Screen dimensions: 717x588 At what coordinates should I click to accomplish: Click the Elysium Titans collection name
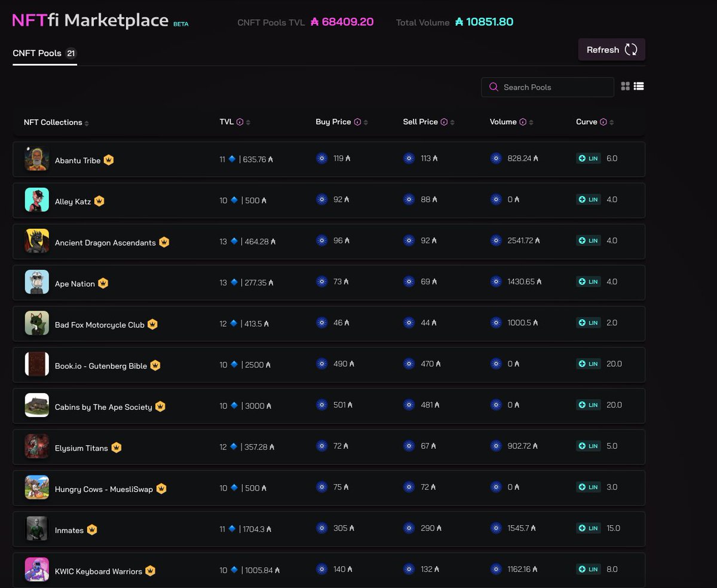[81, 448]
